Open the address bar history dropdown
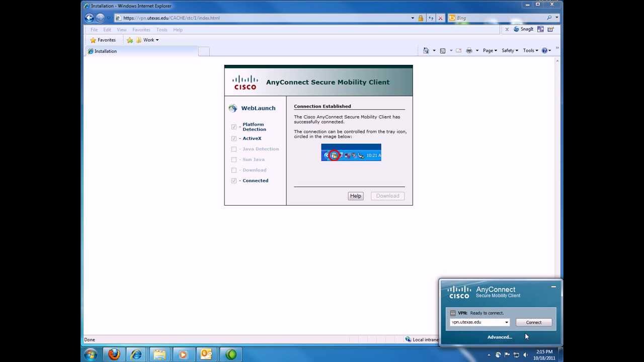 tap(413, 18)
